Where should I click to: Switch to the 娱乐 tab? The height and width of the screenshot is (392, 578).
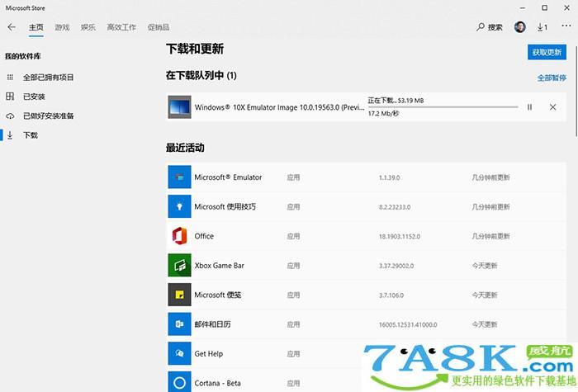coord(88,27)
